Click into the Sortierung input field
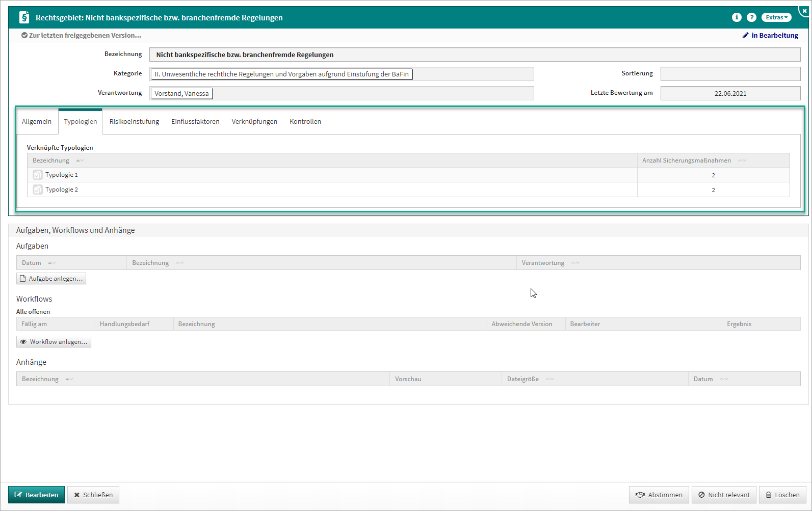Screen dimensions: 812x511 [730, 74]
